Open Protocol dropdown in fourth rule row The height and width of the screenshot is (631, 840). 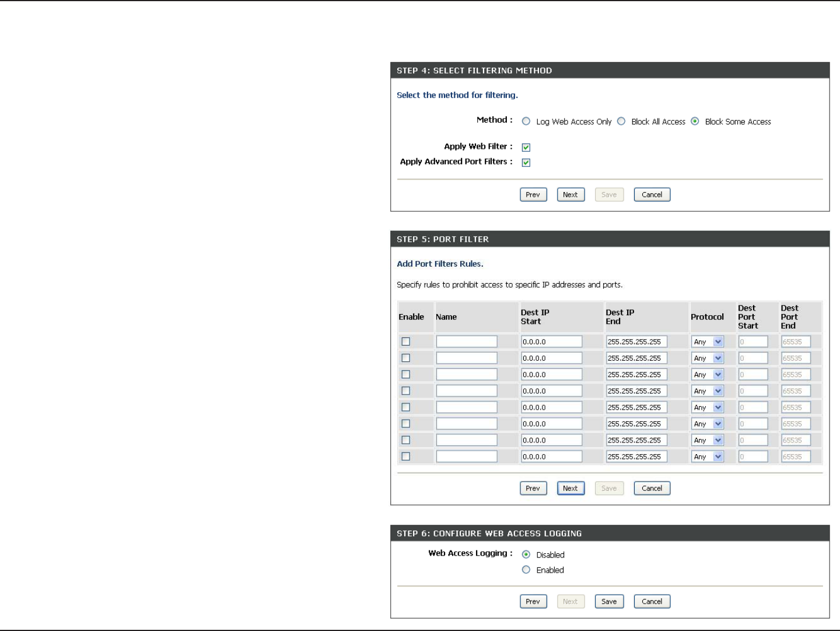pyautogui.click(x=708, y=391)
